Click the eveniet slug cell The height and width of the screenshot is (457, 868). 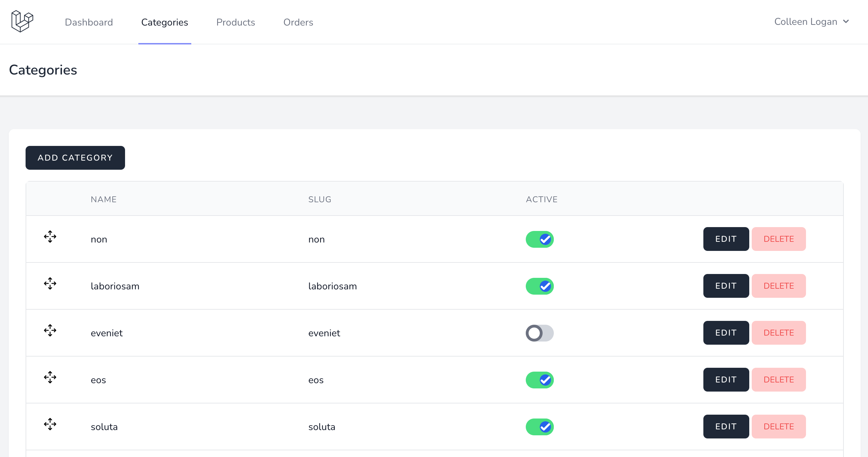tap(324, 333)
